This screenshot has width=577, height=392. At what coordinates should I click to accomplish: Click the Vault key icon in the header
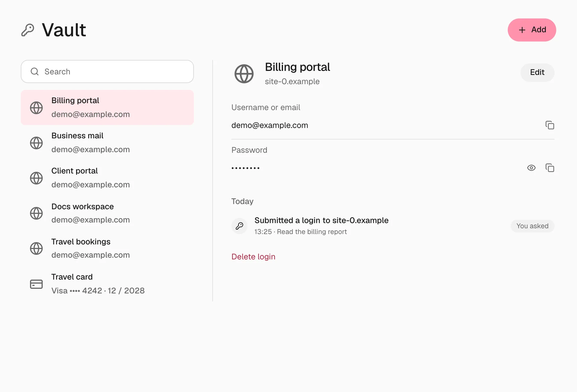click(28, 30)
